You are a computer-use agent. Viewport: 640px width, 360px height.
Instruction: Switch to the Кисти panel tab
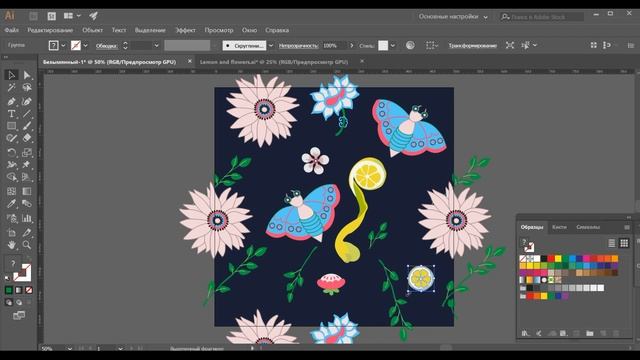coord(559,227)
